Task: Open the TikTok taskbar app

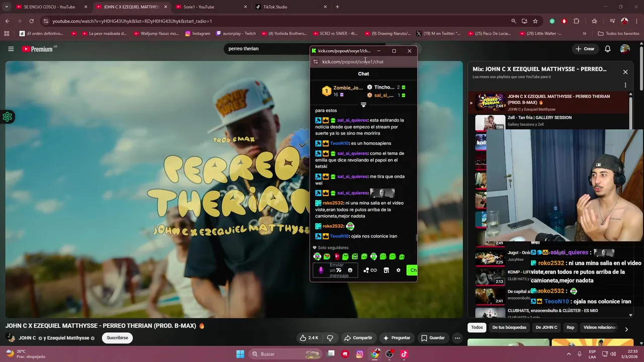Action: (404, 354)
